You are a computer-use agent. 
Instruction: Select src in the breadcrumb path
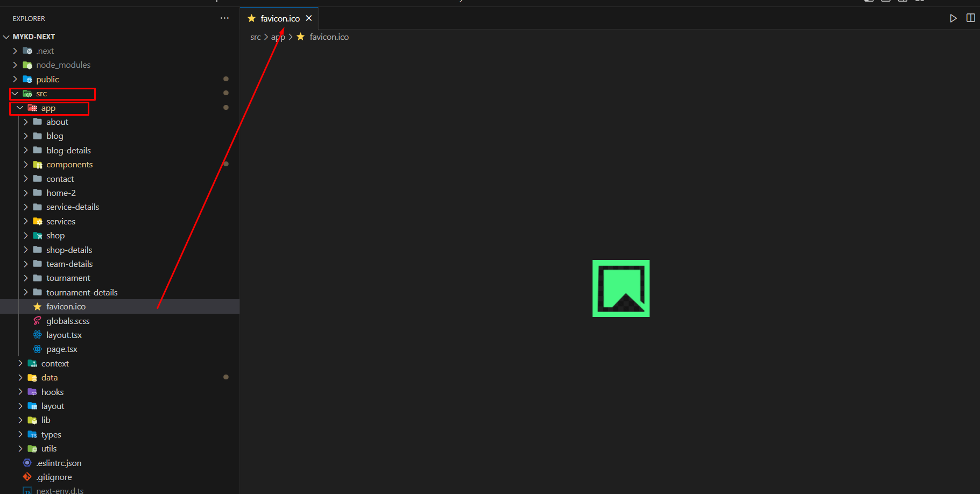255,37
